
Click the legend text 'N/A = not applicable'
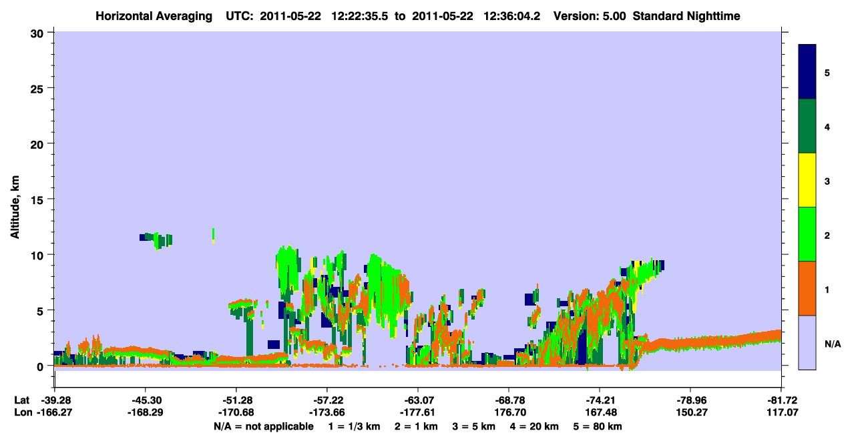(x=263, y=426)
